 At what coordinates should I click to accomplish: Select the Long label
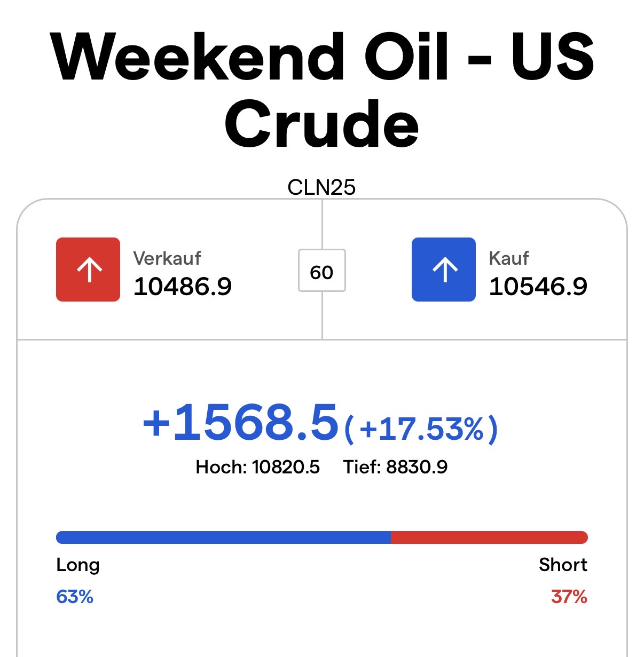(x=78, y=565)
